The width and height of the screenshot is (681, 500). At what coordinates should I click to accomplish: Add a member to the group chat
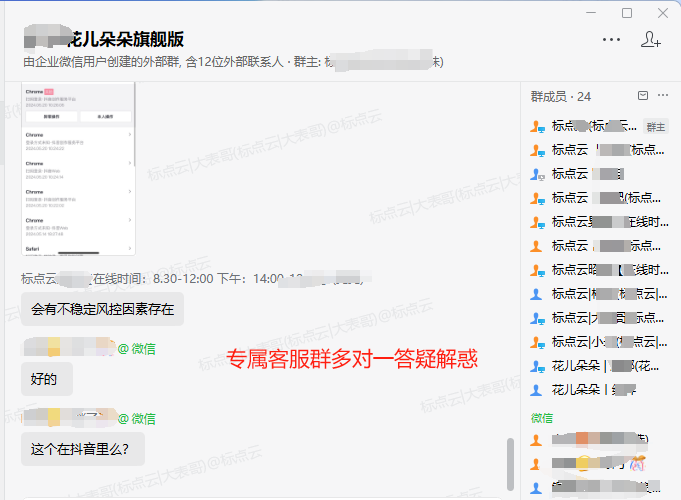click(651, 39)
